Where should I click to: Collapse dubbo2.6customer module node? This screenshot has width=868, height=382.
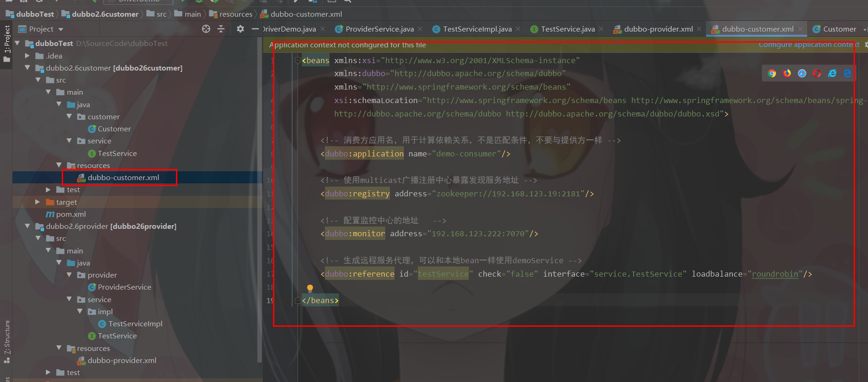(x=27, y=68)
